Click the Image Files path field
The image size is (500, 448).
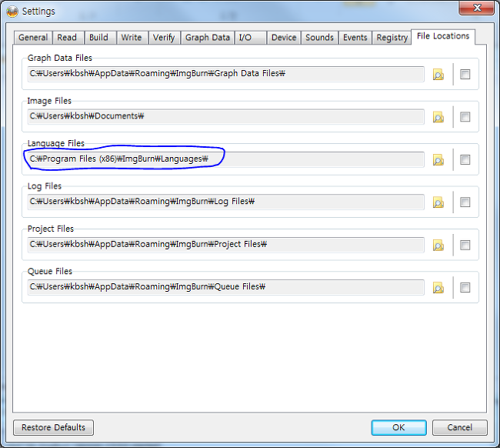click(225, 116)
